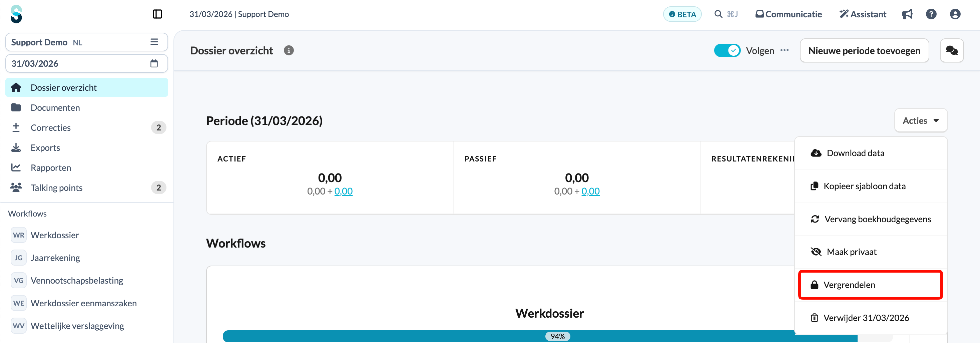Open the help question mark icon
Viewport: 980px width, 343px height.
pyautogui.click(x=931, y=14)
